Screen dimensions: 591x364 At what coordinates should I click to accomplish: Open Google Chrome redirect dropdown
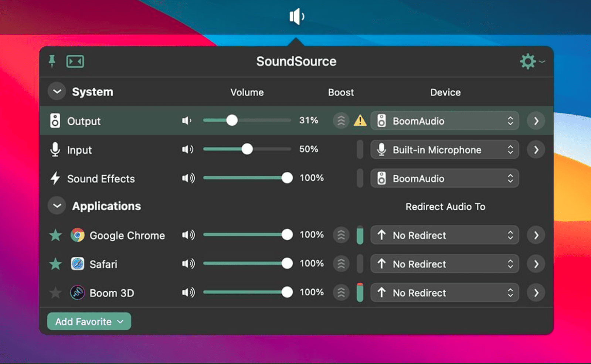(x=445, y=235)
